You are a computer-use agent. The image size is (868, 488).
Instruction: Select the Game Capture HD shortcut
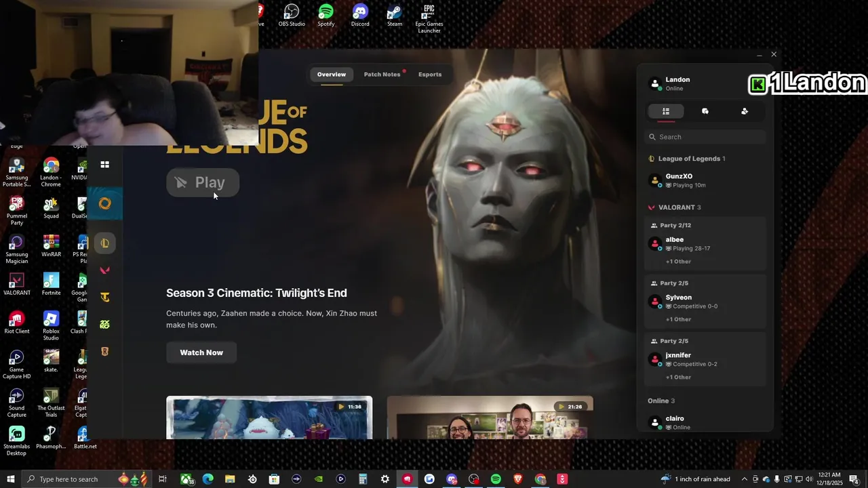tap(17, 365)
